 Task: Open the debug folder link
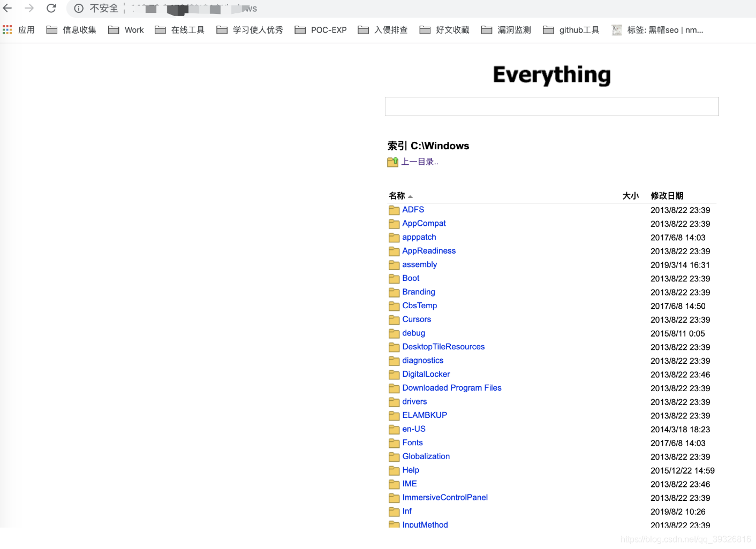coord(414,333)
